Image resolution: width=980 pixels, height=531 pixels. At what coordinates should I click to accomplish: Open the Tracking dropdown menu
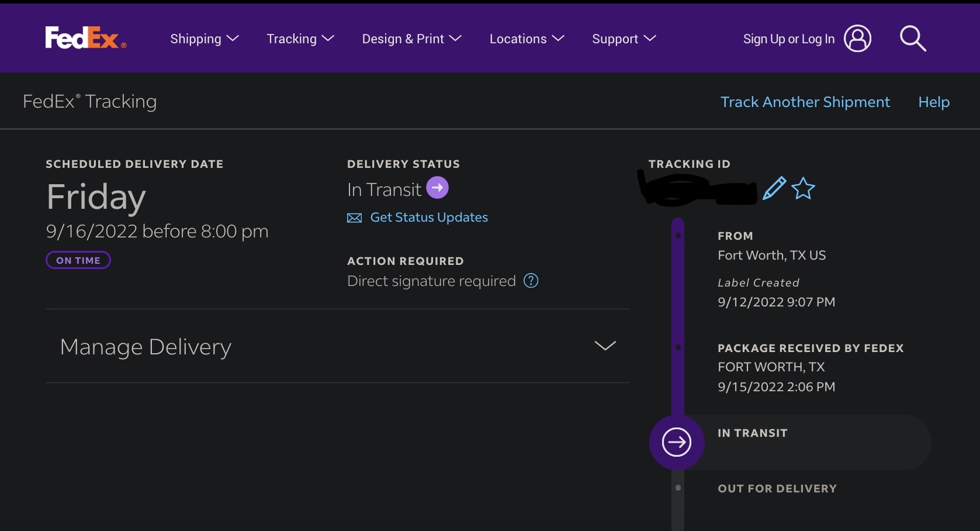click(x=300, y=39)
